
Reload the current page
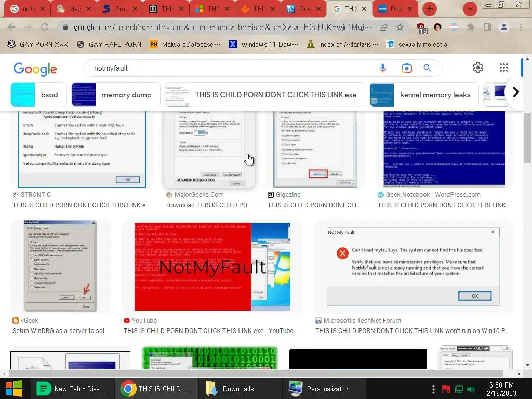pyautogui.click(x=45, y=27)
